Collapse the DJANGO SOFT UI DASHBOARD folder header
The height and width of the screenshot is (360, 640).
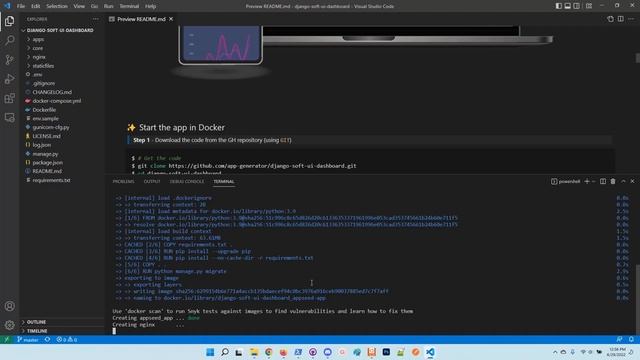coord(60,30)
